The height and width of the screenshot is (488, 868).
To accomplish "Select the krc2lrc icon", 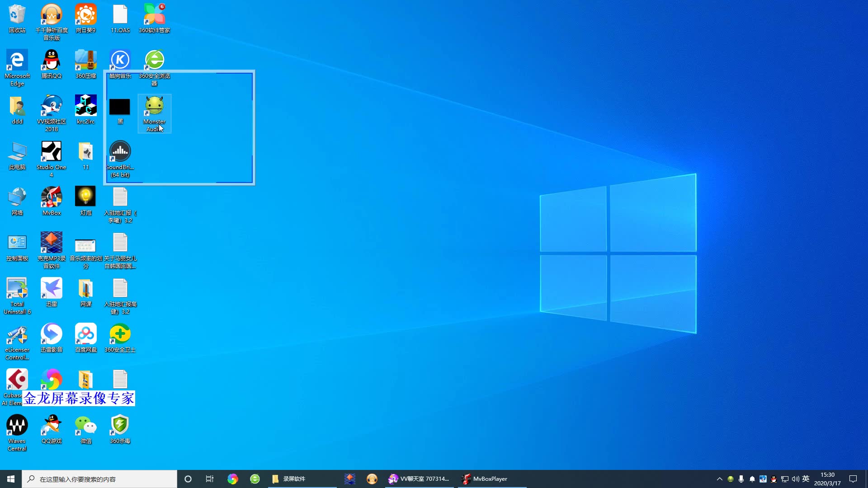I will point(86,110).
